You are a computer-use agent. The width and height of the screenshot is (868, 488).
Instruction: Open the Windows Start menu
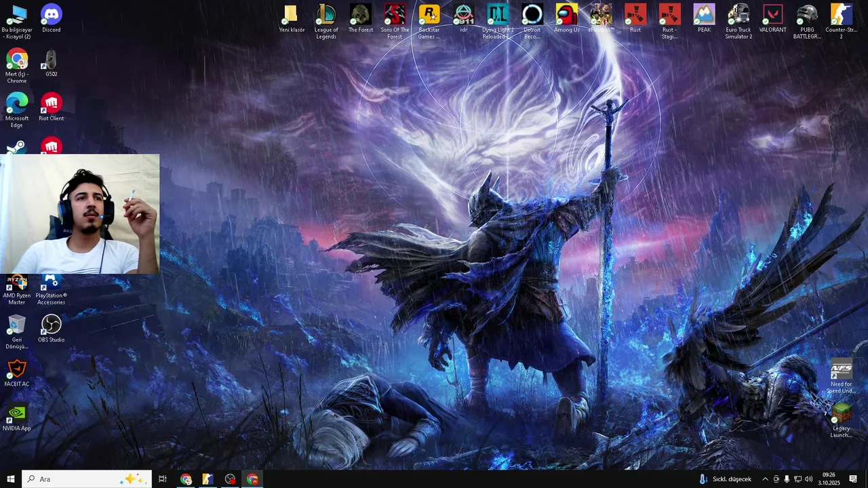pos(11,479)
